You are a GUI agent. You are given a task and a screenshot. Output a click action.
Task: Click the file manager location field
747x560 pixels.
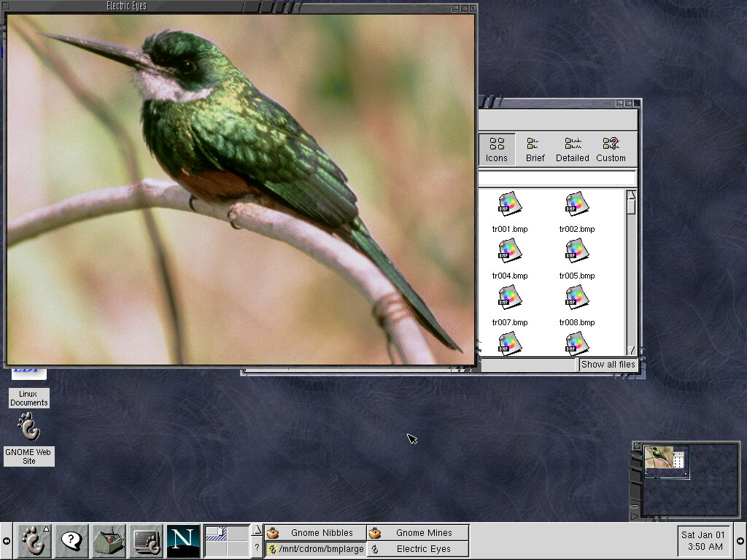(x=557, y=178)
